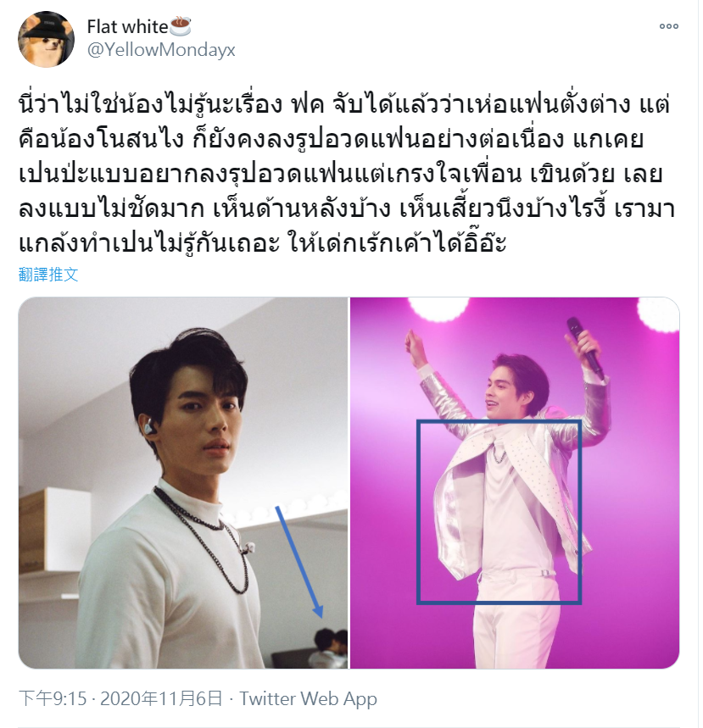703x728 pixels.
Task: Click the 下午9:15 tweet time
Action: coord(53,698)
